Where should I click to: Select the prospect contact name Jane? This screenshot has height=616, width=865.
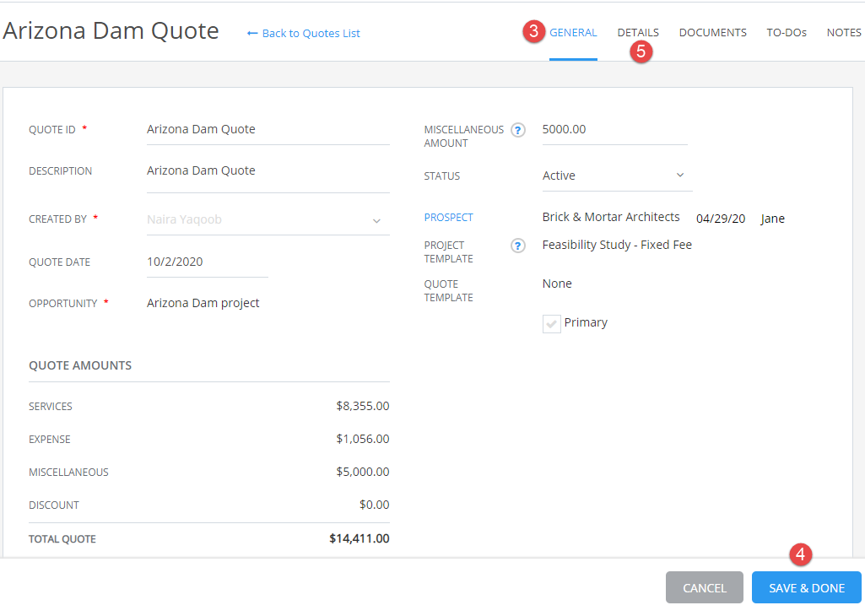click(x=772, y=219)
